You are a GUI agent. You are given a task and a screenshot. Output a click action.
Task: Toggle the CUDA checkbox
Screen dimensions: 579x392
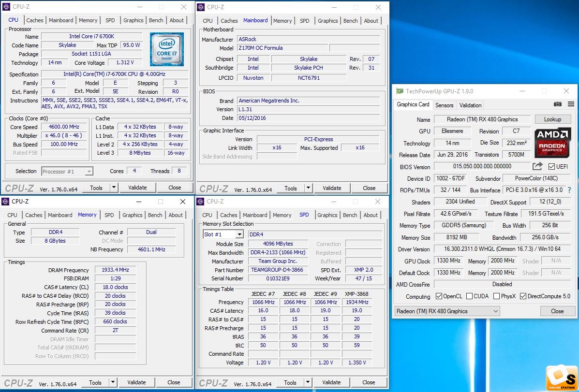(x=469, y=296)
